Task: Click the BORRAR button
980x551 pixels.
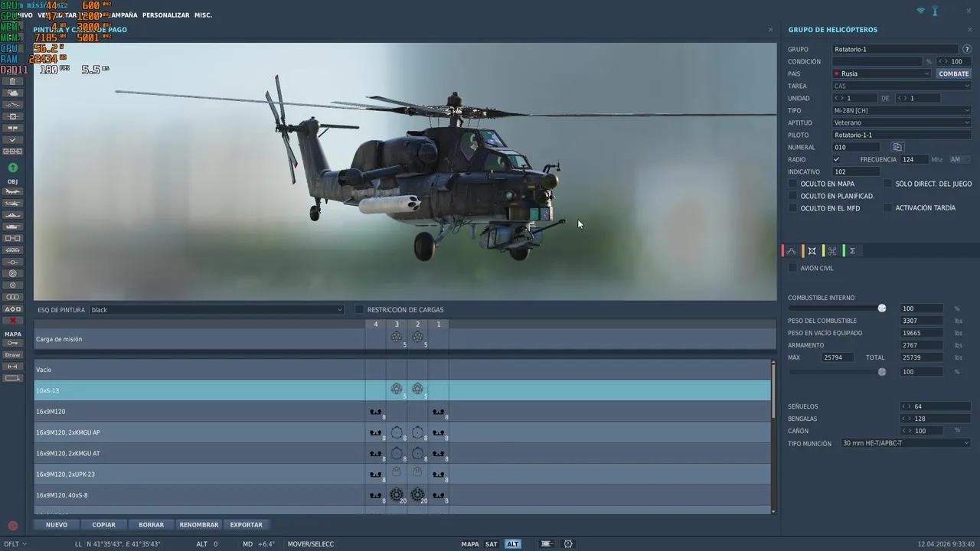Action: click(x=152, y=525)
